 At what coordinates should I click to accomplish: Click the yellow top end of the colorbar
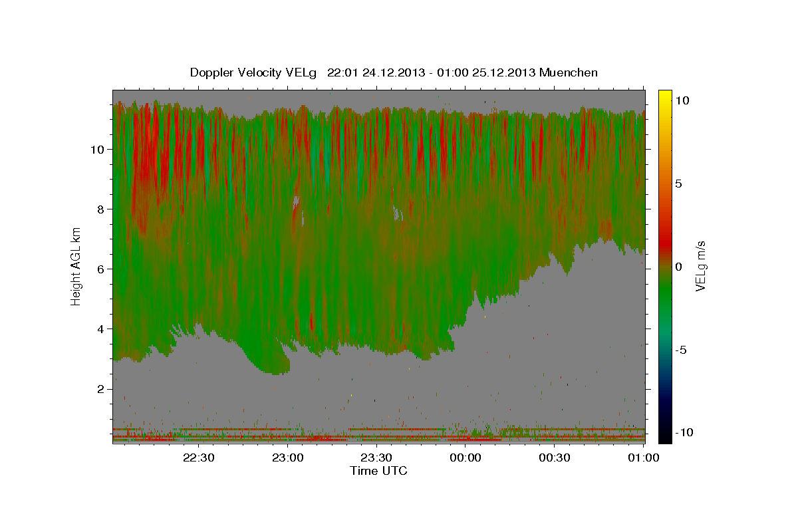point(664,93)
